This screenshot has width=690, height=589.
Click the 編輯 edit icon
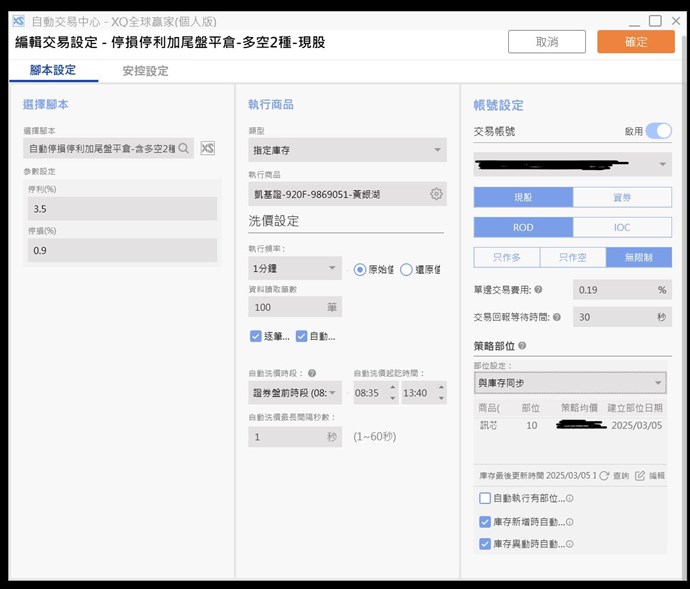(640, 475)
